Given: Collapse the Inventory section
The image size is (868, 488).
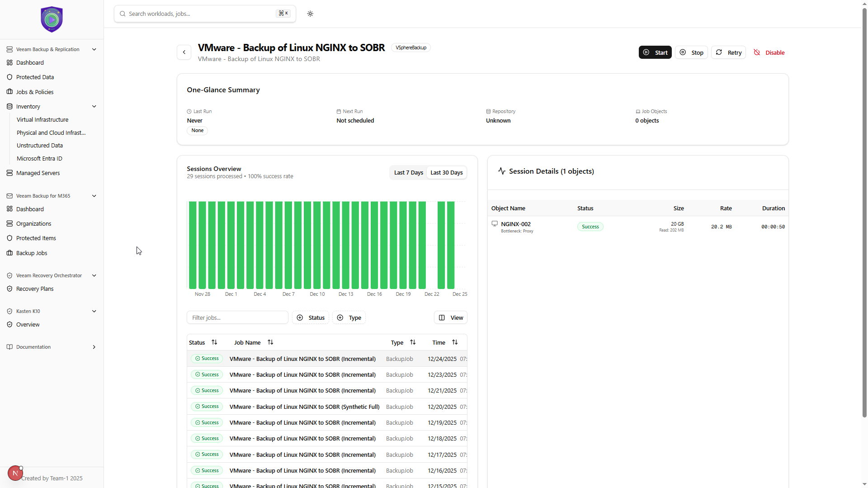Looking at the screenshot, I should tap(94, 107).
